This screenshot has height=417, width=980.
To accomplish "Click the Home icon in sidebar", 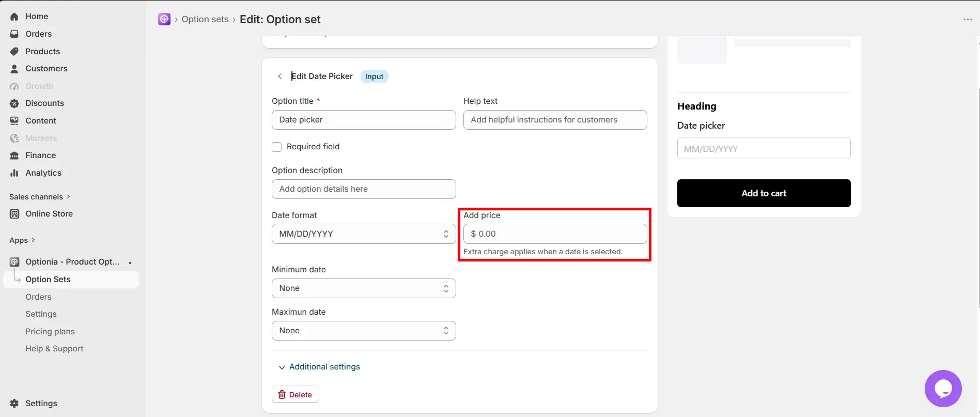I will [x=14, y=17].
